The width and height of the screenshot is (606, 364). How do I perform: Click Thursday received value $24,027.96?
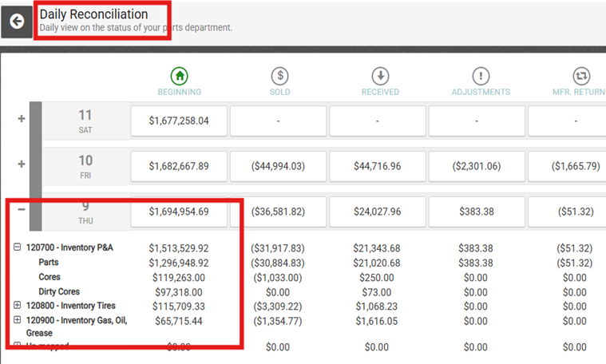pos(377,212)
